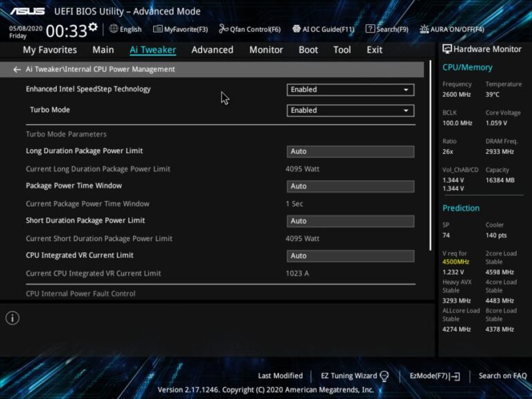Click the 39°C temperature value
The image size is (532, 399).
coord(493,95)
